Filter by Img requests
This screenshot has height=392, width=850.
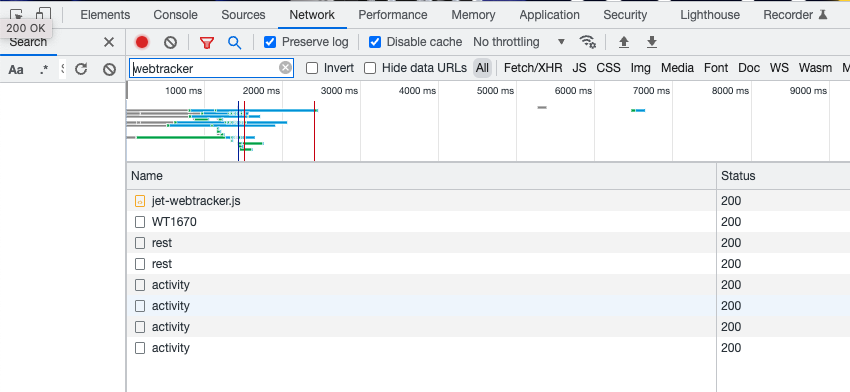pos(641,68)
